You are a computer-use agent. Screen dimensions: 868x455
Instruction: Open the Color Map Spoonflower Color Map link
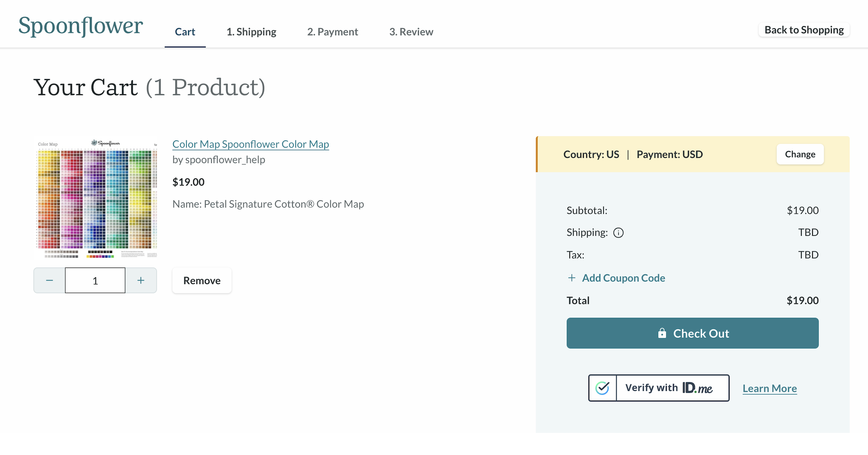pyautogui.click(x=251, y=144)
